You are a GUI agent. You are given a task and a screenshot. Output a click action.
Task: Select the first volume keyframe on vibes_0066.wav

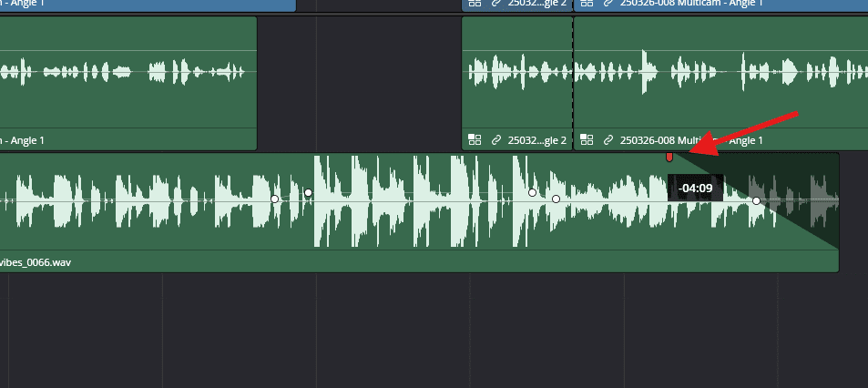pos(274,199)
